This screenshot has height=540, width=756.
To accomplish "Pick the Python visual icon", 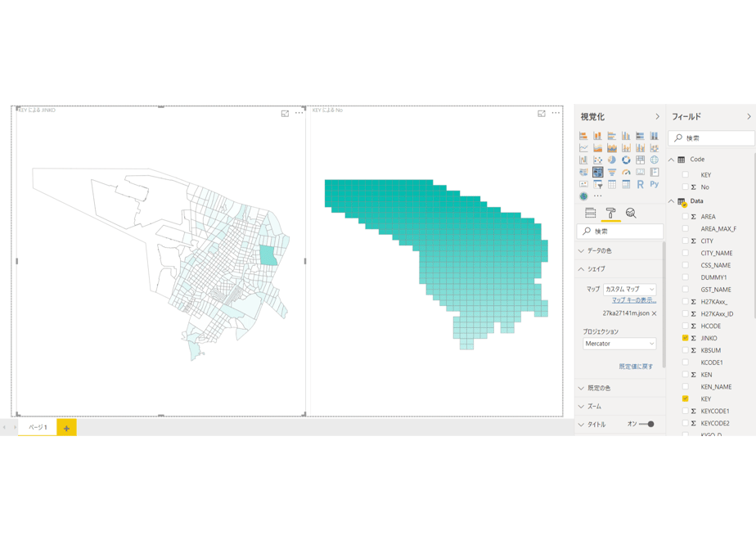I will point(655,184).
